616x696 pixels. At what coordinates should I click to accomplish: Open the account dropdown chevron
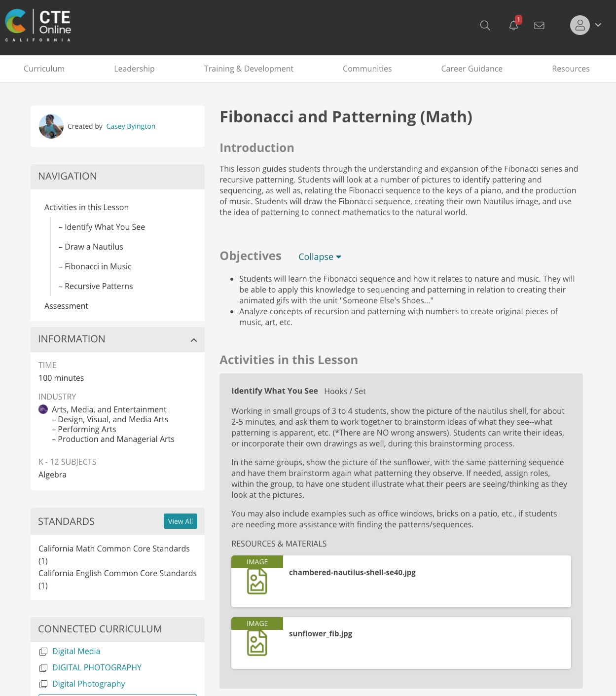click(x=598, y=25)
